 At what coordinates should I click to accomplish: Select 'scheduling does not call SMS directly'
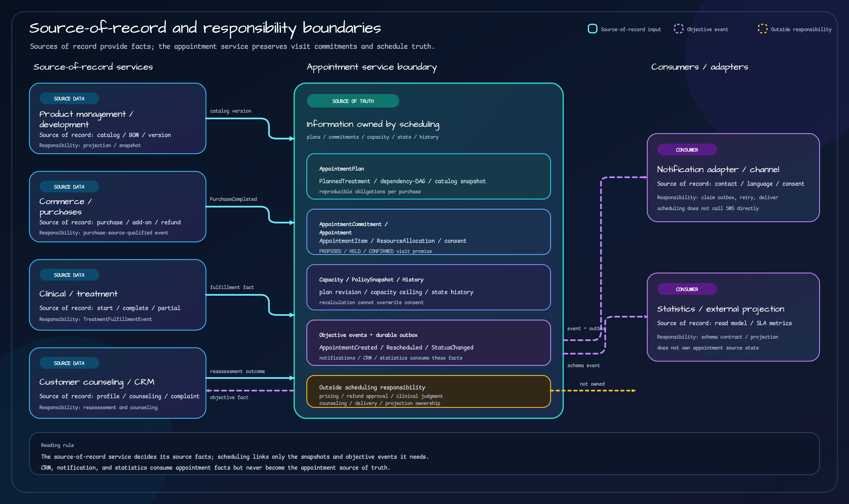coord(708,208)
